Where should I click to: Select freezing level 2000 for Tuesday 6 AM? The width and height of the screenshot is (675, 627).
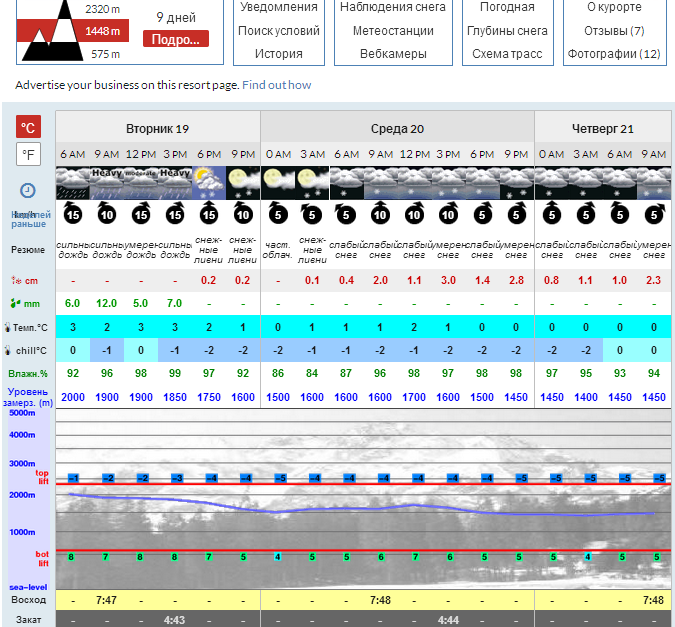73,397
